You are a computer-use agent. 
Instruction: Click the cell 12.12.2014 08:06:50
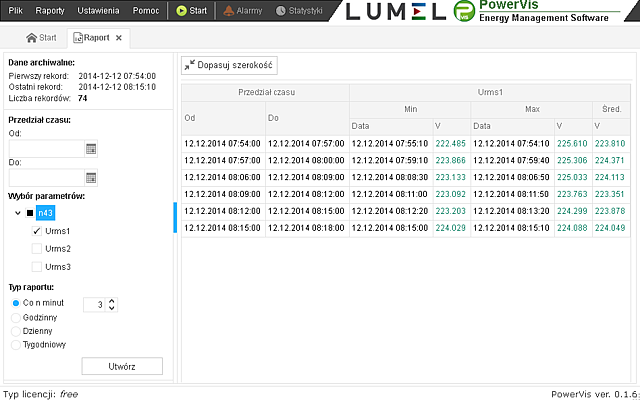512,178
